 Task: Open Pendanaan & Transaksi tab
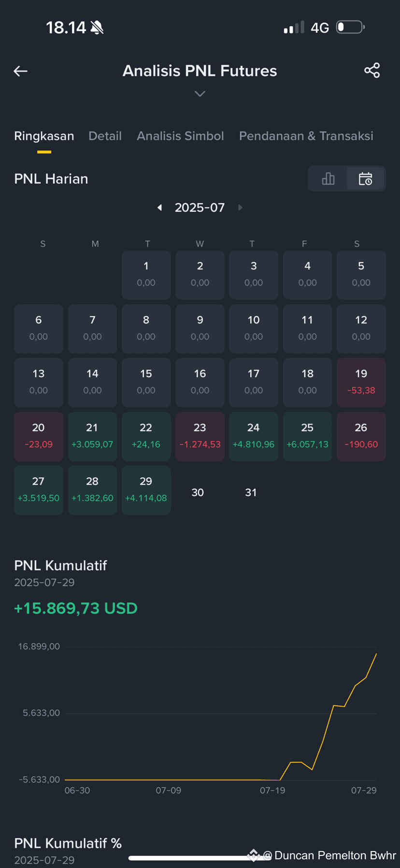click(x=306, y=136)
